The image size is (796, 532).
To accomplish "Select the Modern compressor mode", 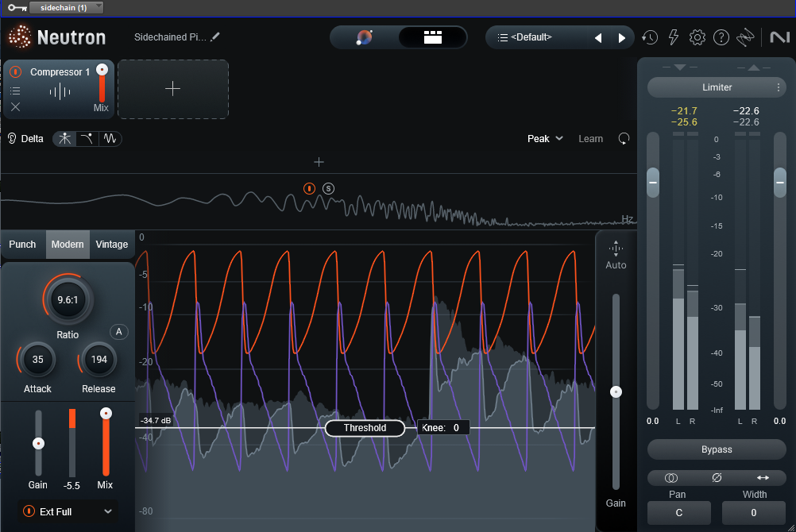I will [68, 245].
